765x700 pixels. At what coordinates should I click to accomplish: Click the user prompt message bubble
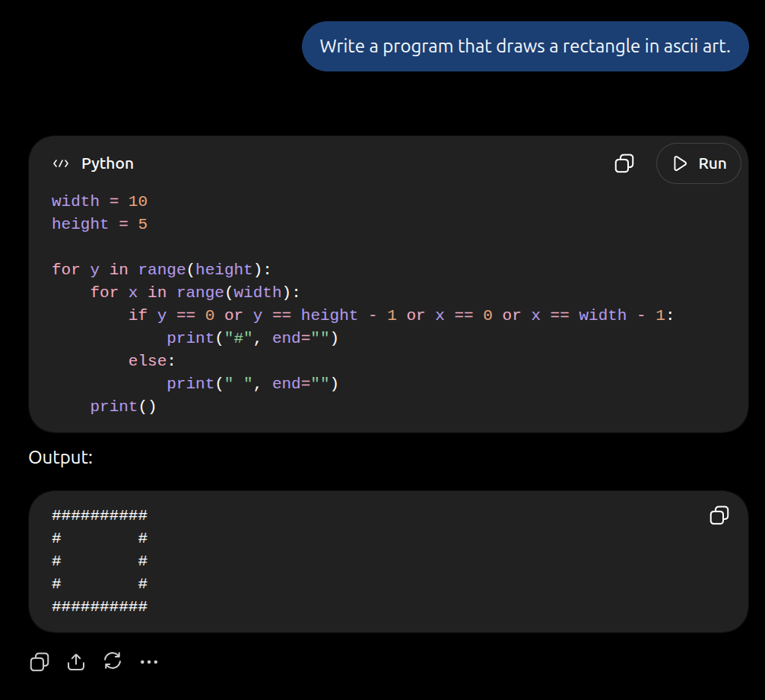click(525, 46)
